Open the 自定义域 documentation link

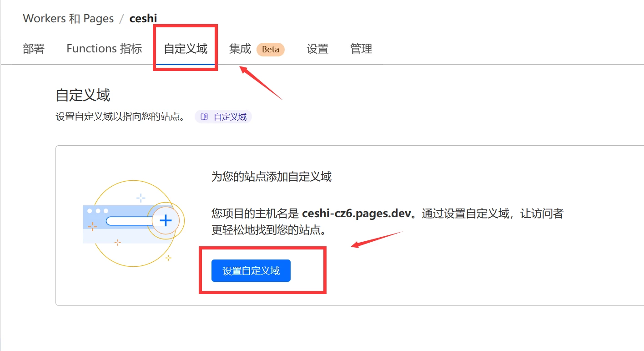(230, 117)
